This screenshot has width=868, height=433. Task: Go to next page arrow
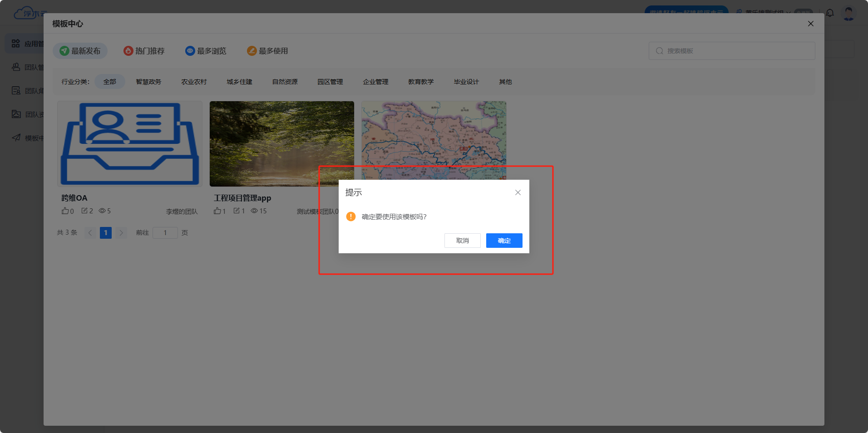(x=121, y=233)
